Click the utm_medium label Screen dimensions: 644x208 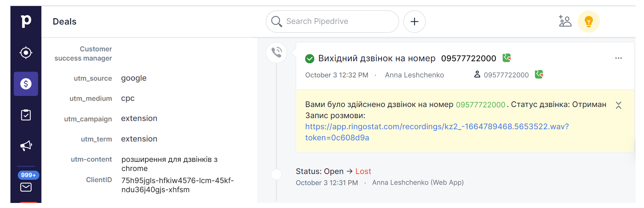click(x=91, y=99)
